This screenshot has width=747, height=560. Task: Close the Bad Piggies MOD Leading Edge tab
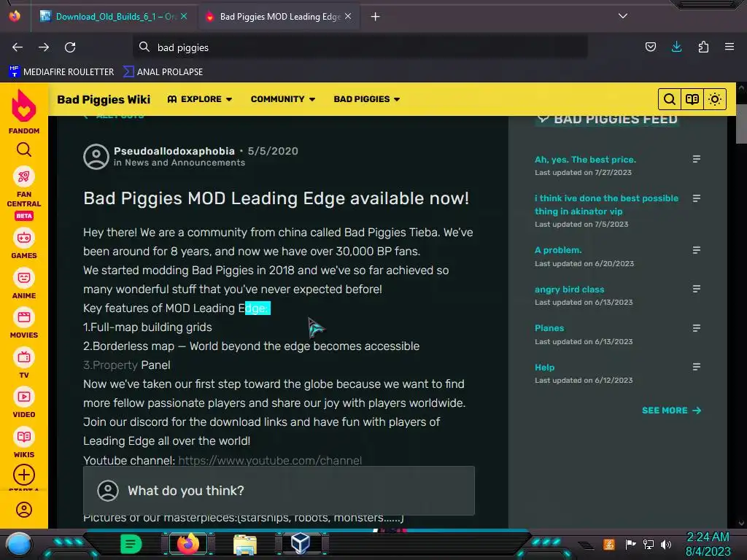click(348, 17)
